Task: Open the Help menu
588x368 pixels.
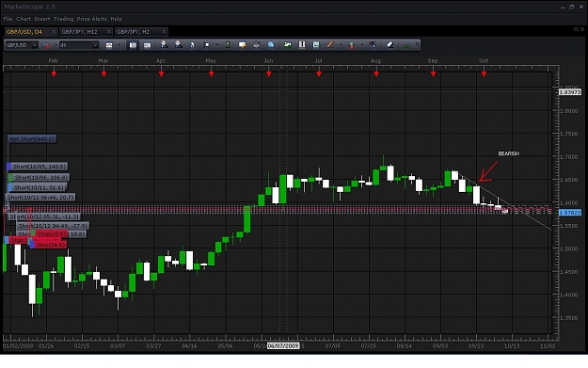Action: tap(117, 19)
